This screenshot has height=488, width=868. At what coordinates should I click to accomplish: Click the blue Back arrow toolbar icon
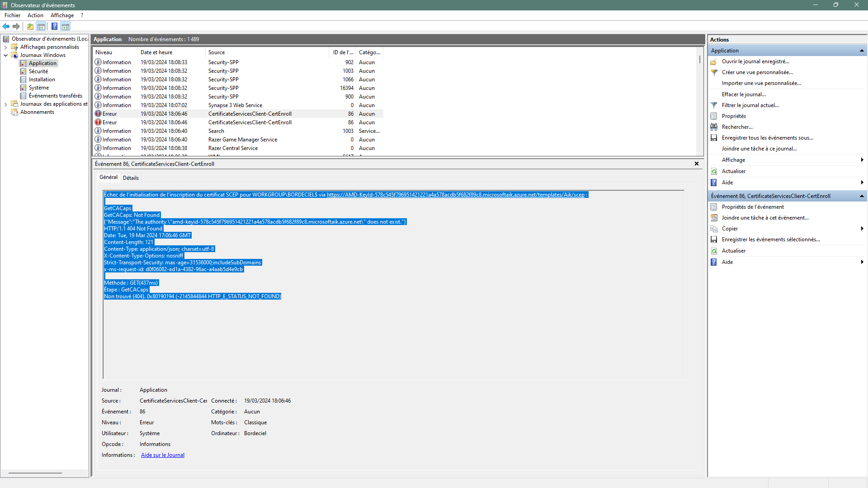tap(6, 27)
